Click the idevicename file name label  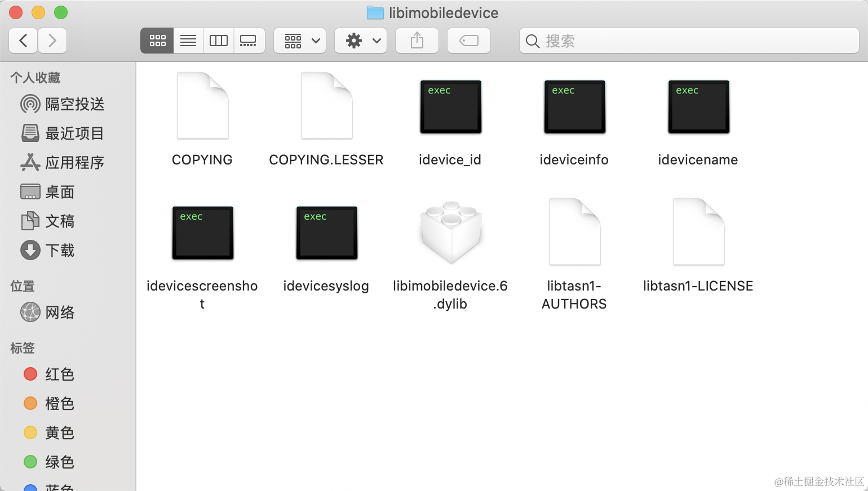[698, 160]
